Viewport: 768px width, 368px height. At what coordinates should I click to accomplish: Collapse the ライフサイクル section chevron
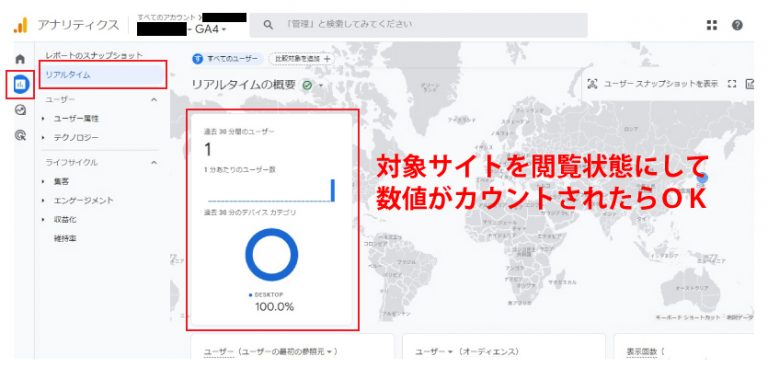(x=154, y=162)
